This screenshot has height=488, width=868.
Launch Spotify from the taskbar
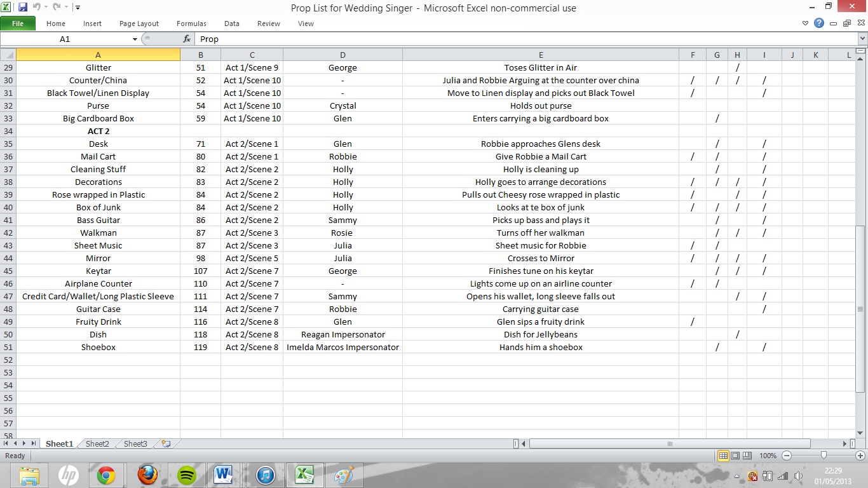click(186, 475)
